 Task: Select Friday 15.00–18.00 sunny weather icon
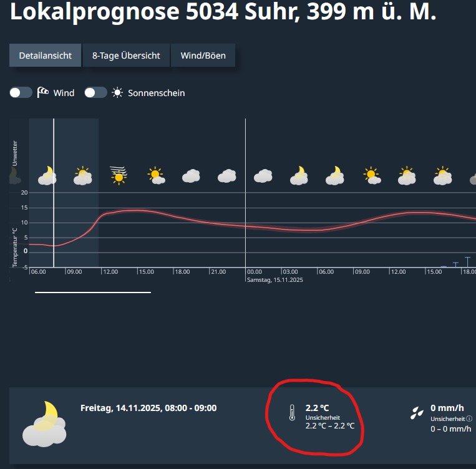click(x=155, y=175)
